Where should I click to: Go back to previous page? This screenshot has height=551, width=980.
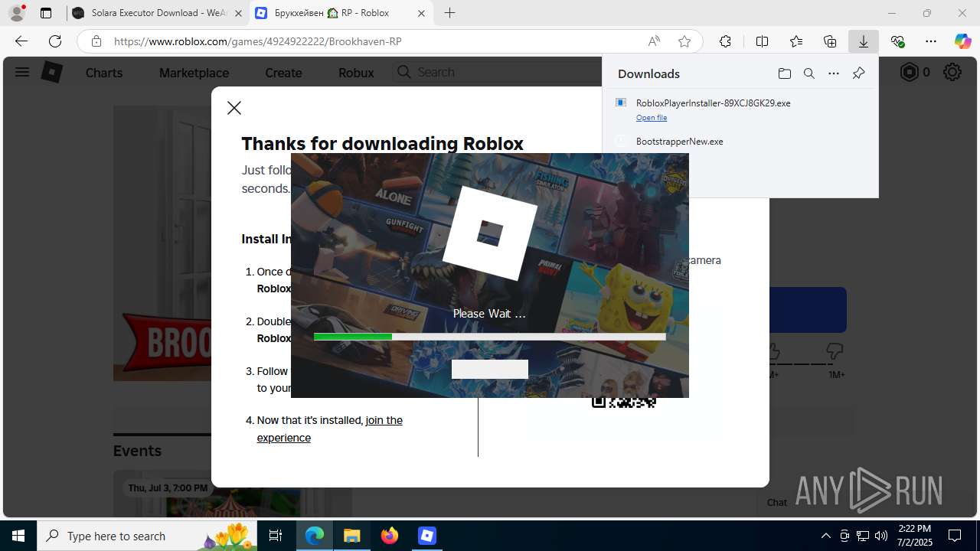pyautogui.click(x=21, y=41)
